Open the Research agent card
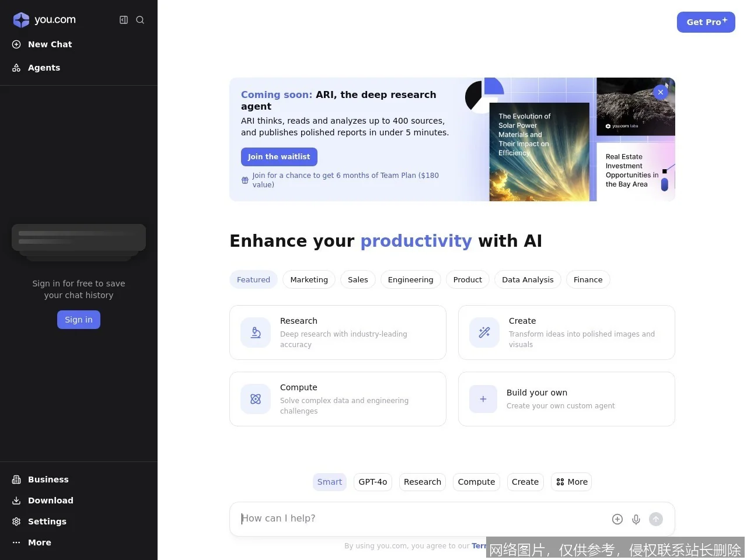The width and height of the screenshot is (747, 560). click(x=338, y=332)
